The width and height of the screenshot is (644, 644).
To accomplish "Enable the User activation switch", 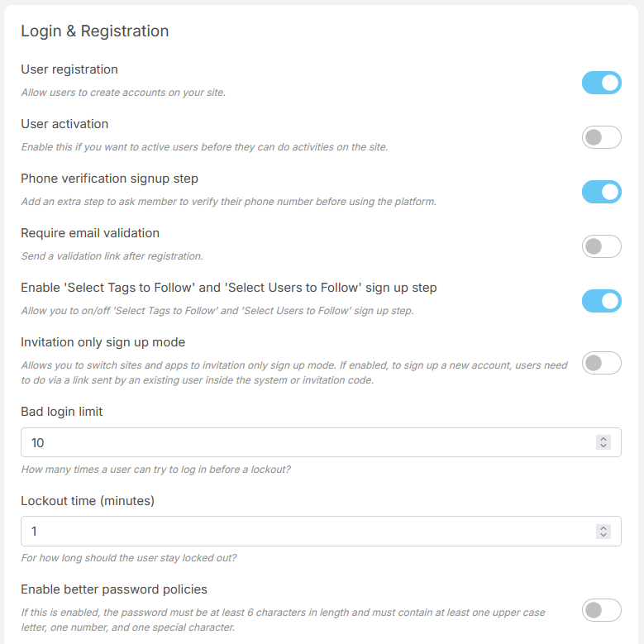I will [601, 137].
